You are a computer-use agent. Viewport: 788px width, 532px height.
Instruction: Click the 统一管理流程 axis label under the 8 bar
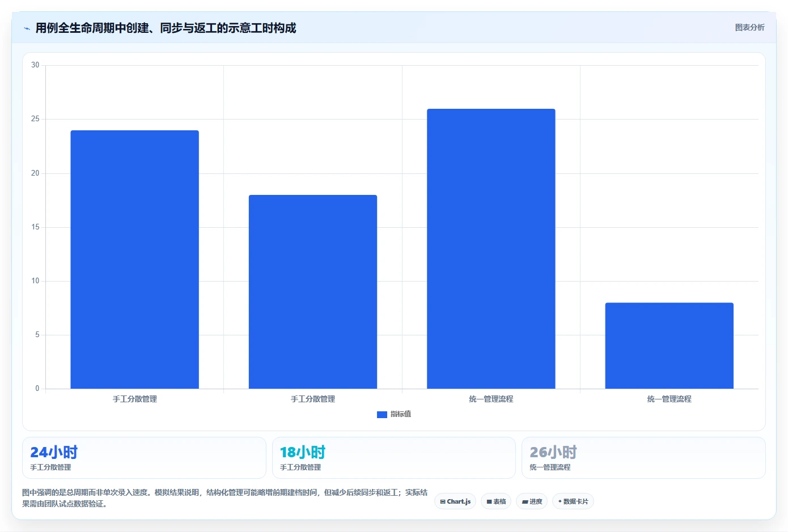tap(670, 399)
